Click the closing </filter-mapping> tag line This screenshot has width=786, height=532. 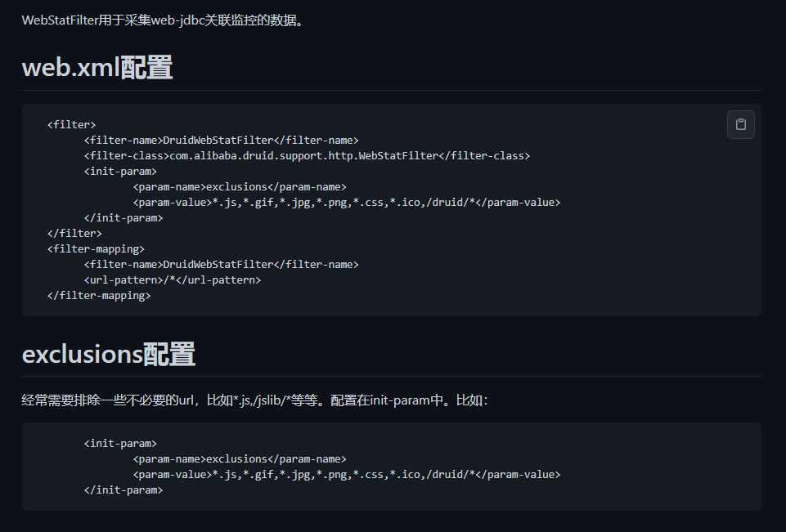click(x=99, y=296)
